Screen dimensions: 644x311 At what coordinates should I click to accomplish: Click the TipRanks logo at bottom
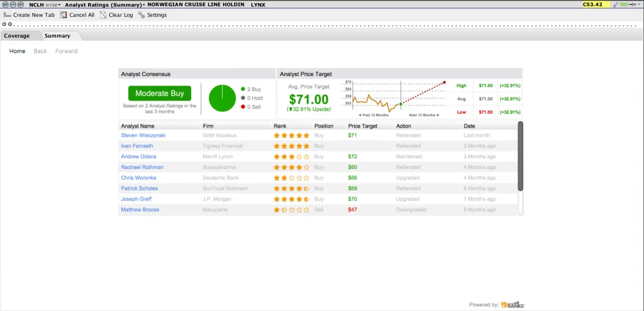click(513, 305)
